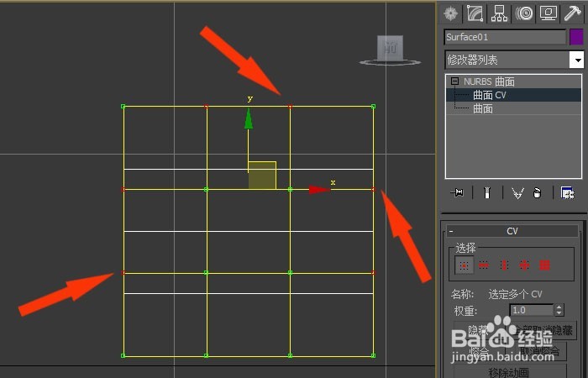Click Remove Modifier from stack icon
This screenshot has height=378, width=588.
(x=537, y=192)
